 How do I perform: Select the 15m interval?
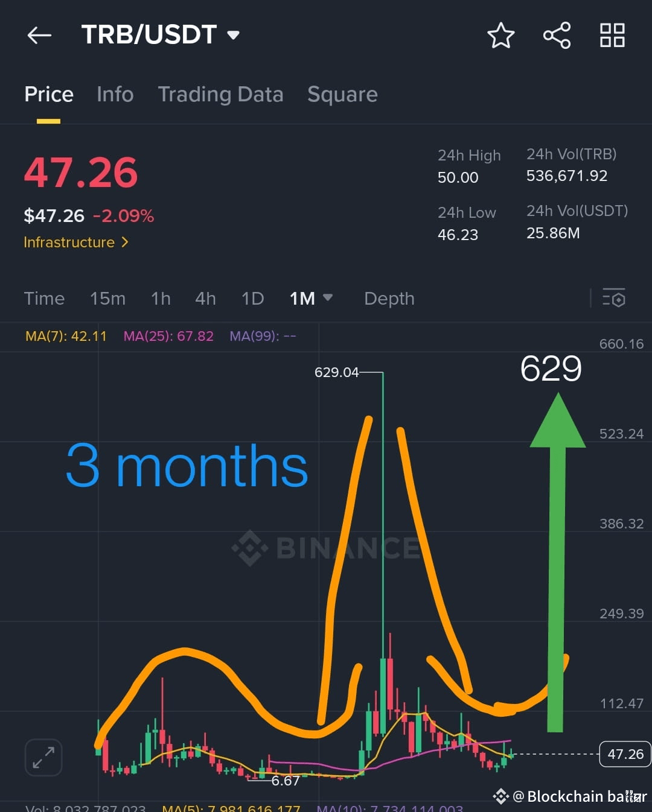pyautogui.click(x=107, y=298)
